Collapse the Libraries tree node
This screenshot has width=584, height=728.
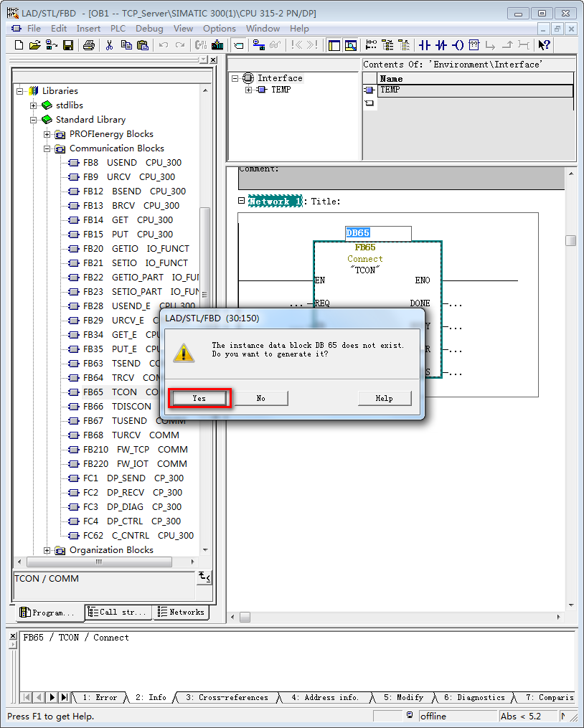pos(19,91)
